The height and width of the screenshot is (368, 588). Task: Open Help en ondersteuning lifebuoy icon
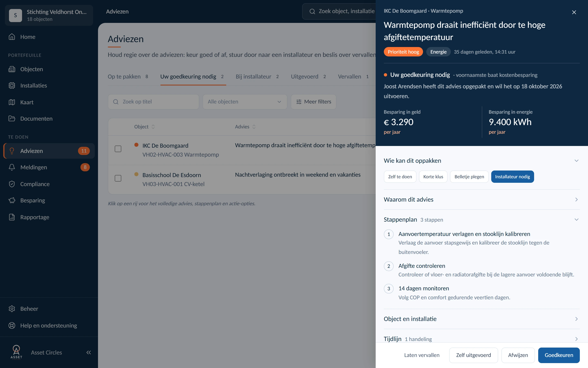(x=12, y=325)
